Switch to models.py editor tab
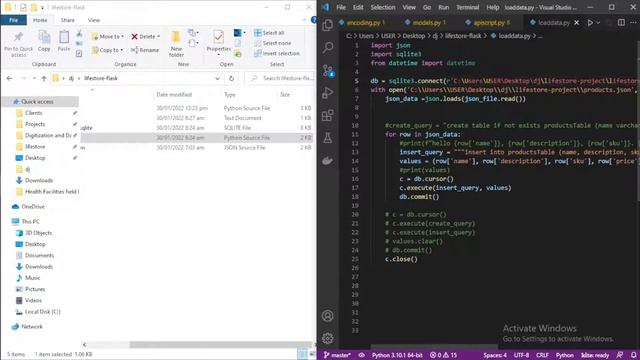 [x=426, y=23]
